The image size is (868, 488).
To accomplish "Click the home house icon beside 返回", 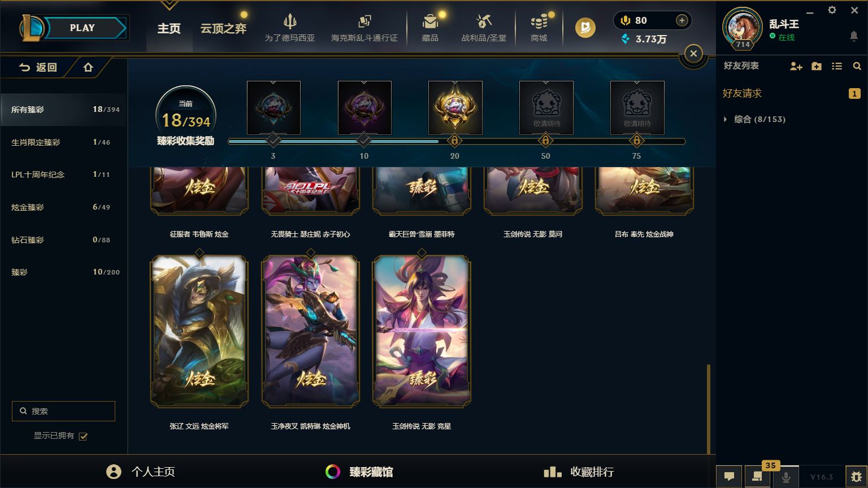I will 88,67.
